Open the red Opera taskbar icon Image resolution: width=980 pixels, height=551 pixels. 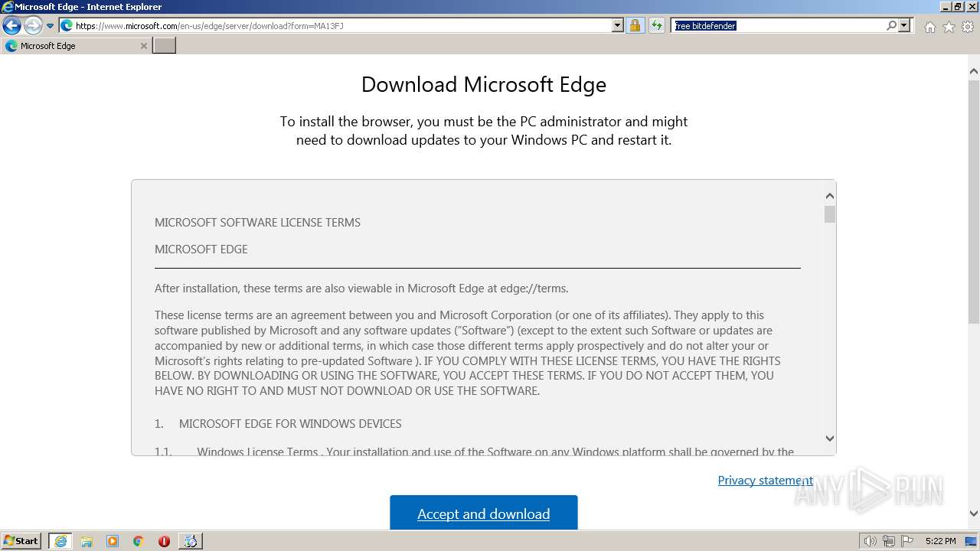[x=164, y=541]
